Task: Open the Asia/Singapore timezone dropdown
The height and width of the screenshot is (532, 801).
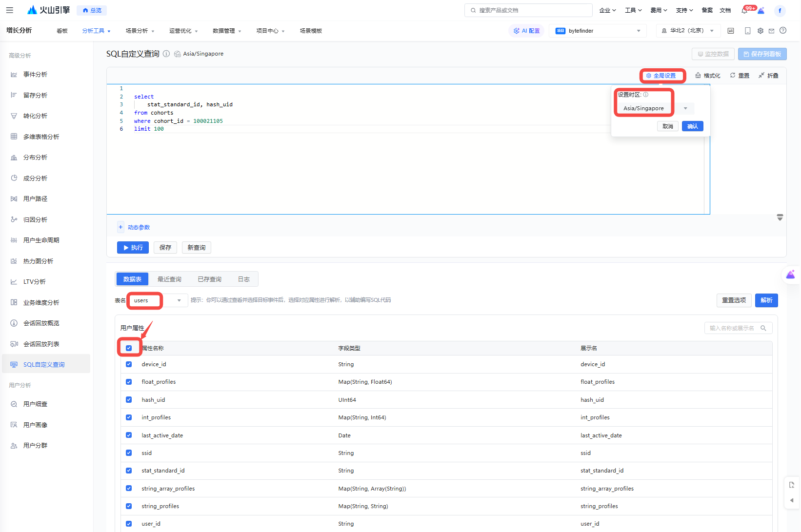Action: point(656,108)
